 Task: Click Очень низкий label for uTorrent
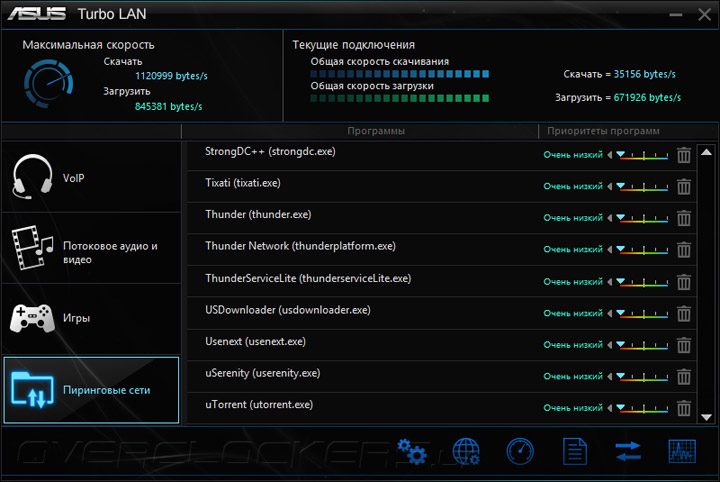click(573, 408)
